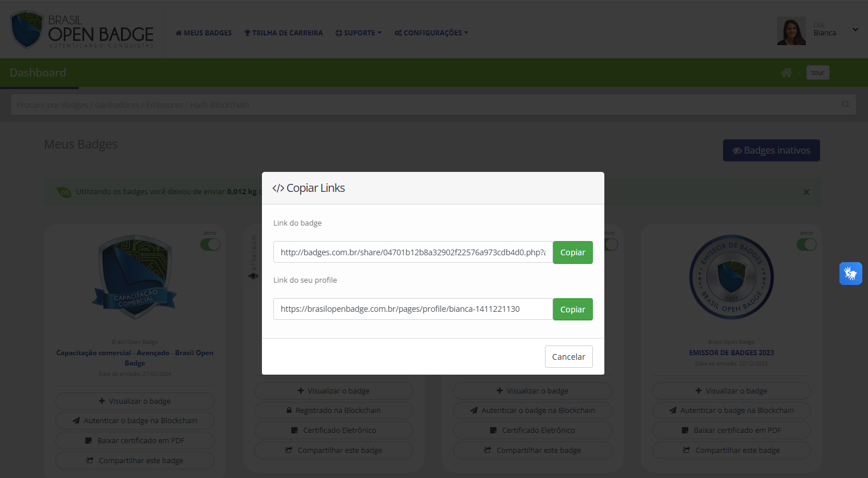The height and width of the screenshot is (478, 868).
Task: Click the search magnifier icon
Action: tap(846, 105)
